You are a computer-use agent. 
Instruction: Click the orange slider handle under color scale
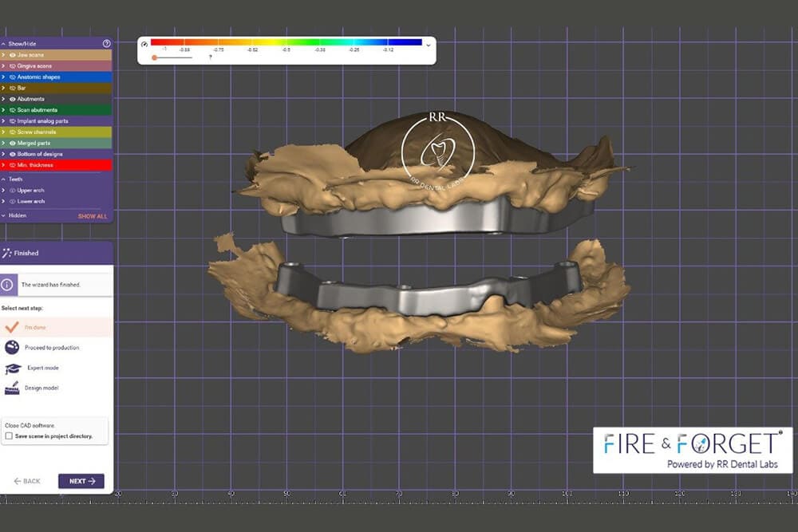click(154, 57)
